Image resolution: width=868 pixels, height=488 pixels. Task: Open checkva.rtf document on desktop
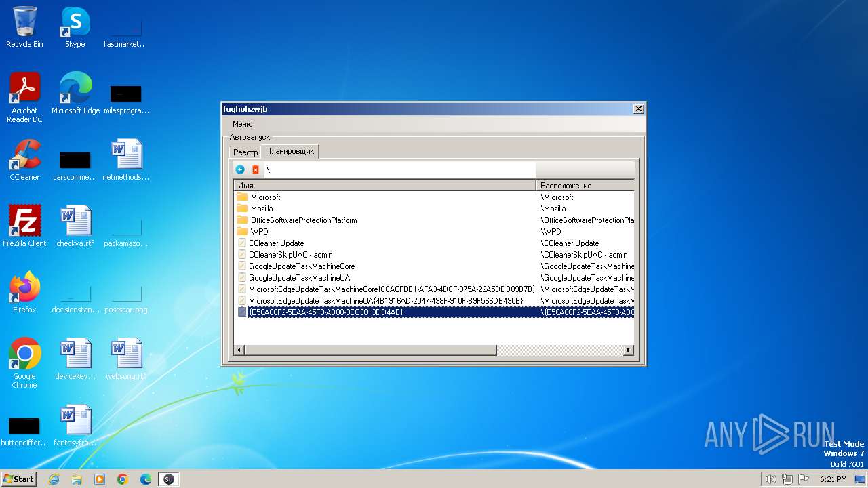(x=75, y=226)
